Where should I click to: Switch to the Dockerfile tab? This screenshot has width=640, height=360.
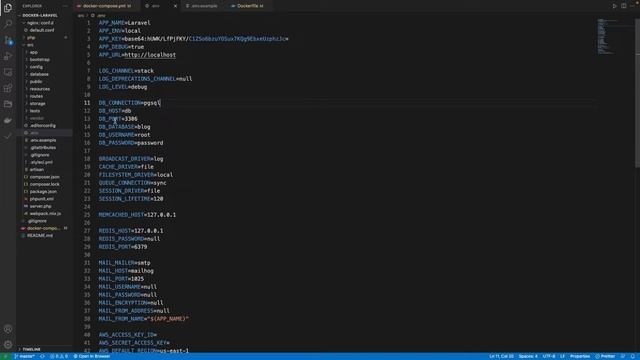[x=249, y=6]
